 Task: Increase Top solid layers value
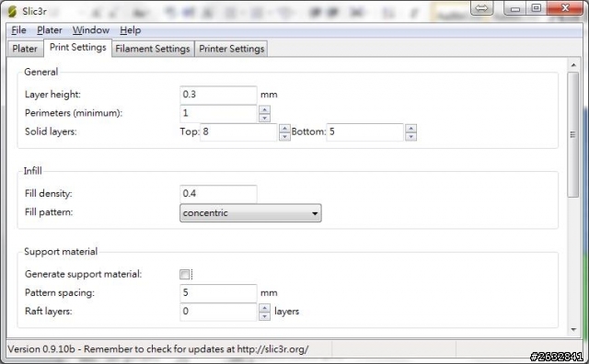[x=284, y=128]
